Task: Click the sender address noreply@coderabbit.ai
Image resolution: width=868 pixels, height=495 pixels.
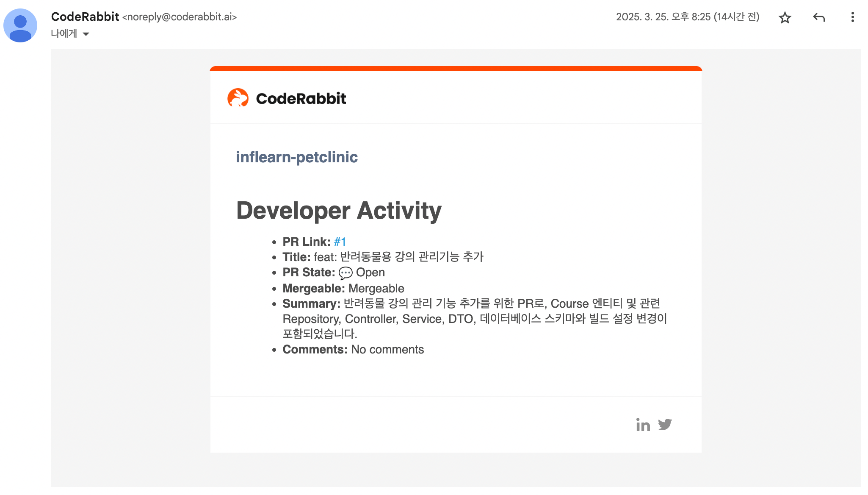Action: pyautogui.click(x=179, y=17)
